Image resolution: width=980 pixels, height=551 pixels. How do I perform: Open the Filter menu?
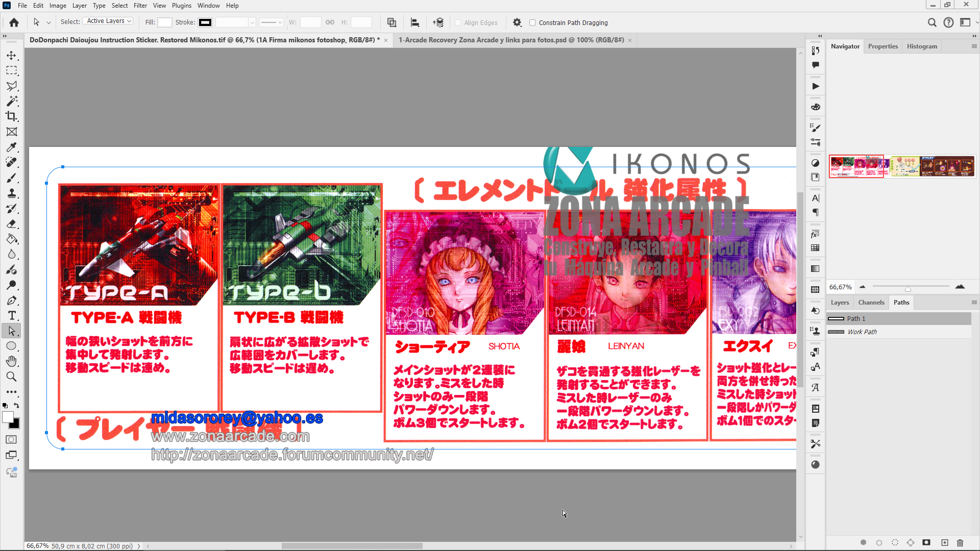coord(140,6)
